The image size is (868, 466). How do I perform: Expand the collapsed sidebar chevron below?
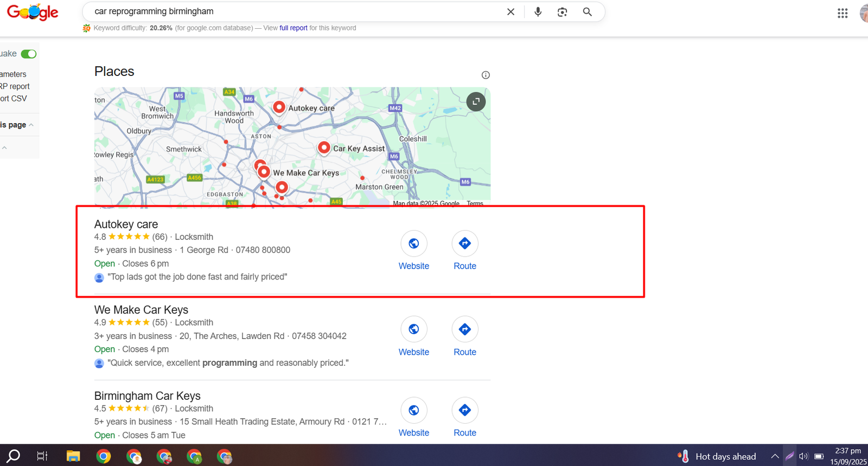(x=4, y=148)
